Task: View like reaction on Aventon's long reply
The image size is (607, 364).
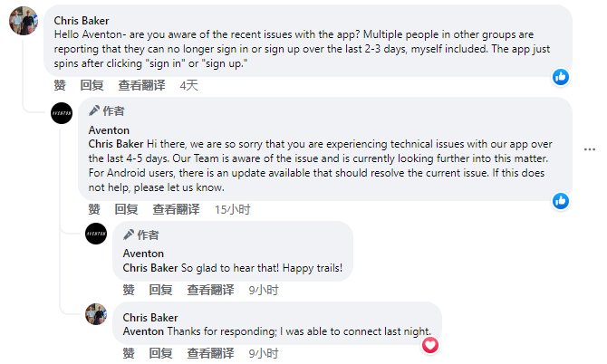Action: point(561,201)
